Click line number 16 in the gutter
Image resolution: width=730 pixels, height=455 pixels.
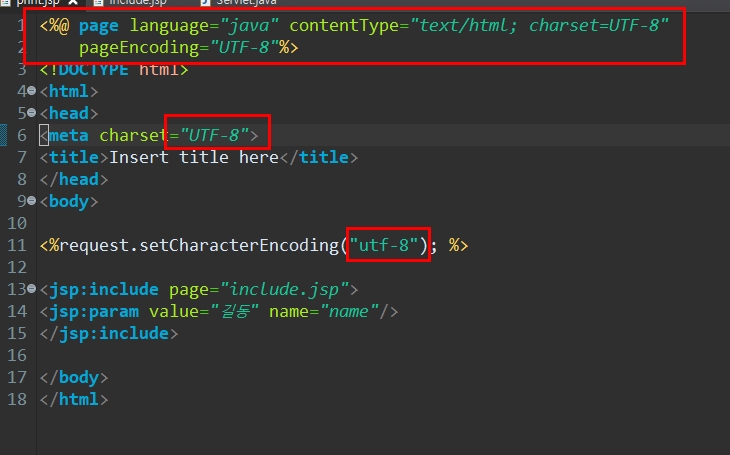[17, 355]
